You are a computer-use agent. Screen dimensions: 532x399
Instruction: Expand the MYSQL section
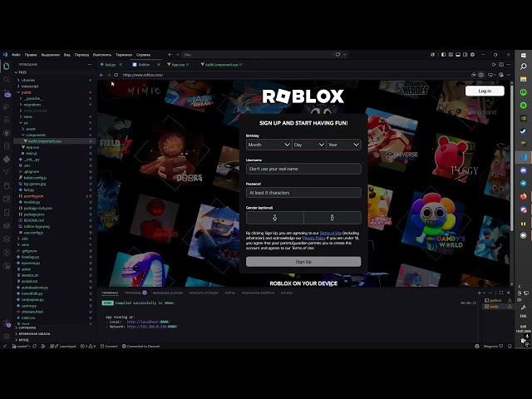click(24, 340)
